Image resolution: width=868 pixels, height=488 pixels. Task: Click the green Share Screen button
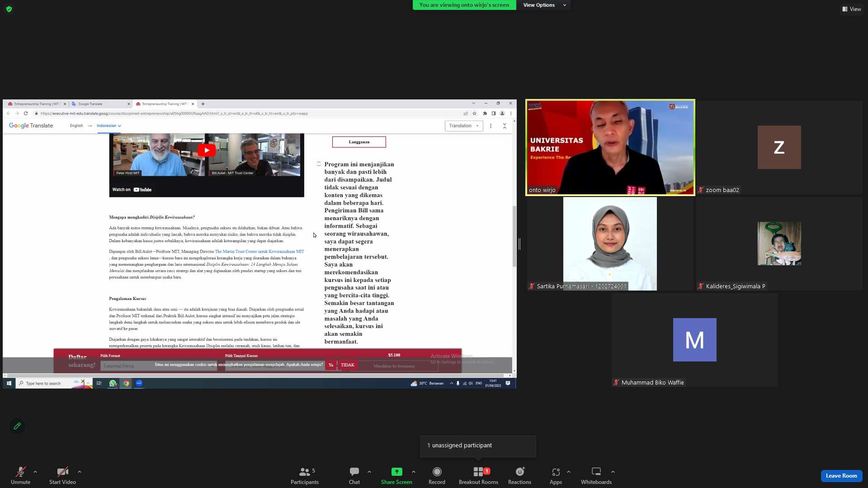tap(396, 475)
